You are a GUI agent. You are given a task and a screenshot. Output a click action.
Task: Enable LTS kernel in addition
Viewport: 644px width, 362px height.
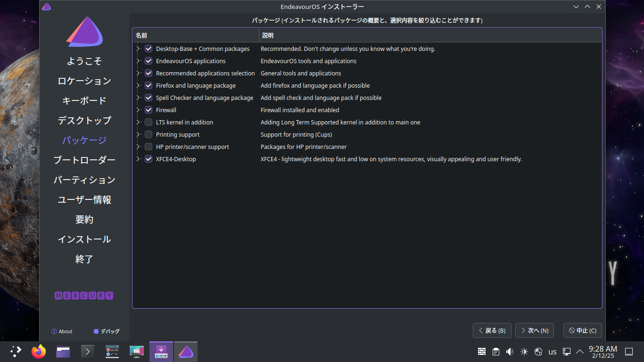click(x=149, y=122)
